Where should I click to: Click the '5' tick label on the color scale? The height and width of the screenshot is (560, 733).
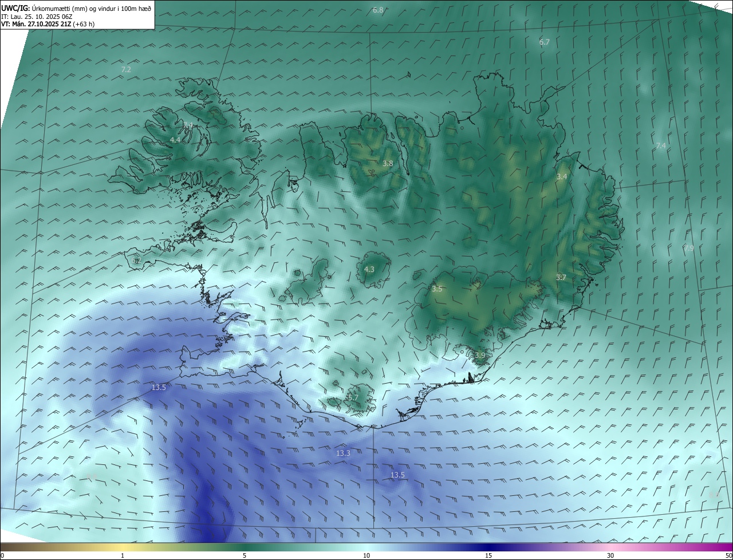point(245,555)
